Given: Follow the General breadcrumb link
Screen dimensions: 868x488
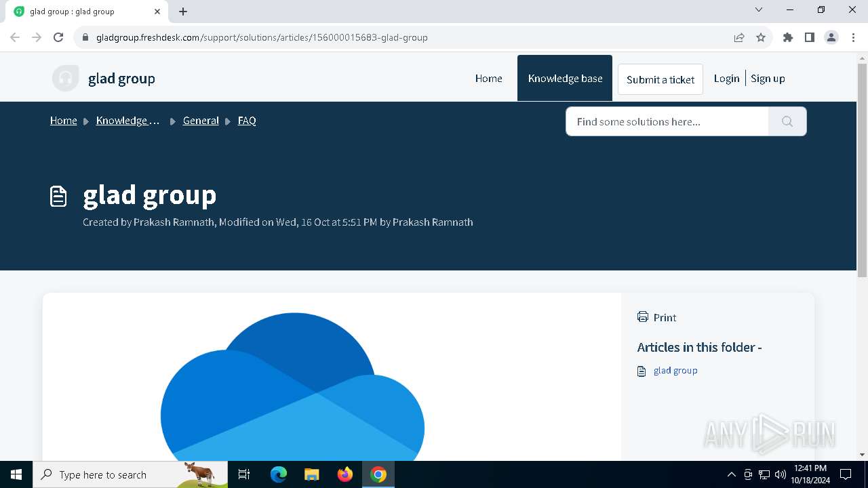Looking at the screenshot, I should pyautogui.click(x=201, y=121).
